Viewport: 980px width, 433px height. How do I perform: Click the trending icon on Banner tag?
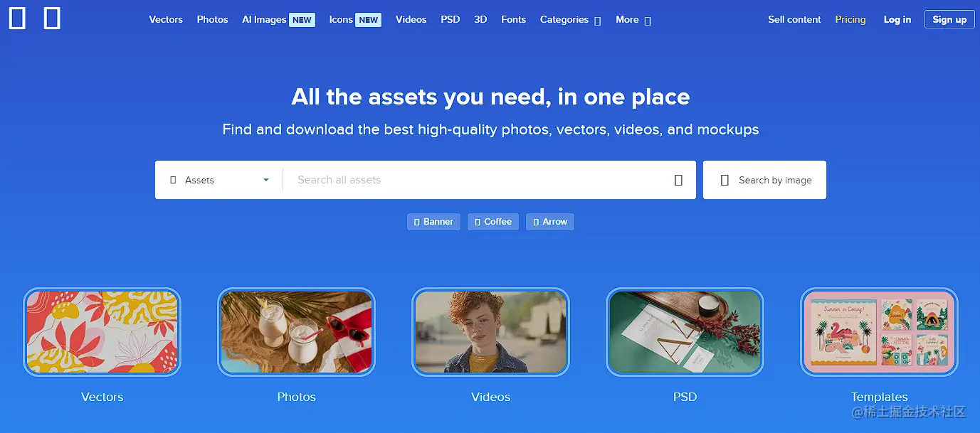click(417, 222)
